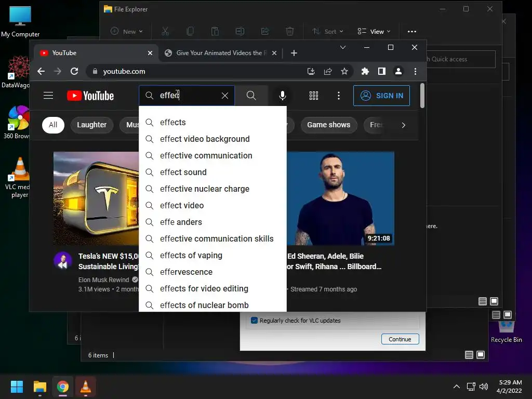
Task: Choose suggestion 'effective communication'
Action: (212, 155)
